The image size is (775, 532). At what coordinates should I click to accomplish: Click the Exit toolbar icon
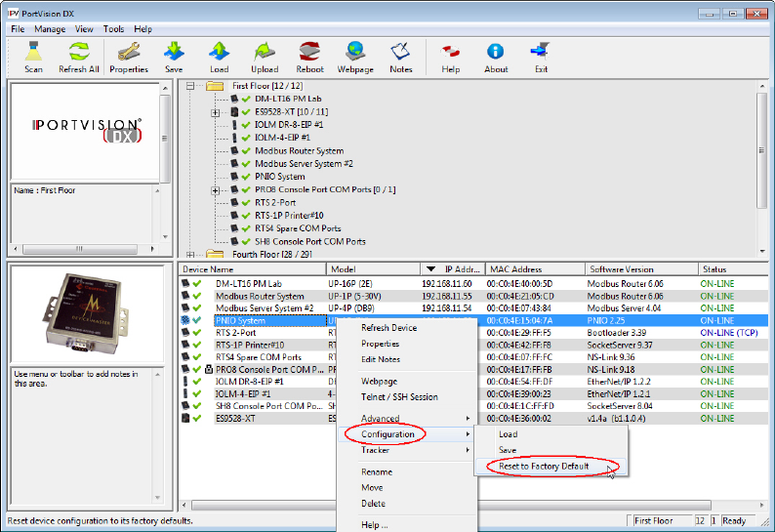click(540, 52)
